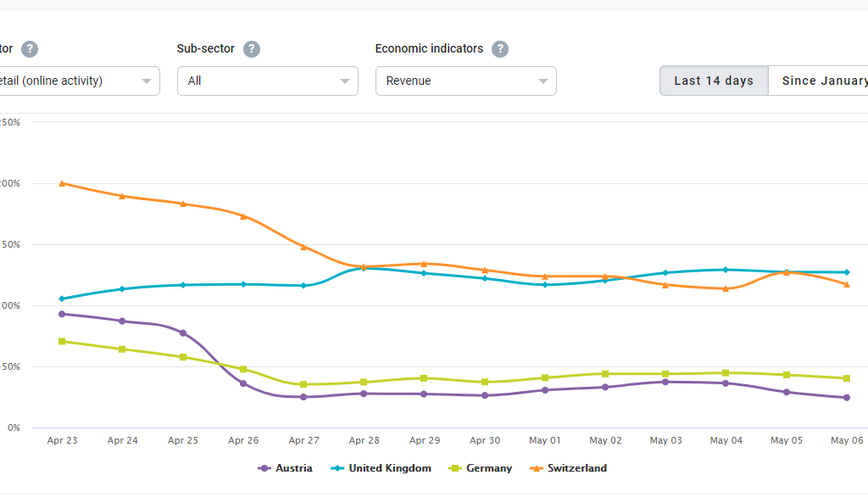868x503 pixels.
Task: Click the United Kingdom data point on Apr 28
Action: (364, 268)
